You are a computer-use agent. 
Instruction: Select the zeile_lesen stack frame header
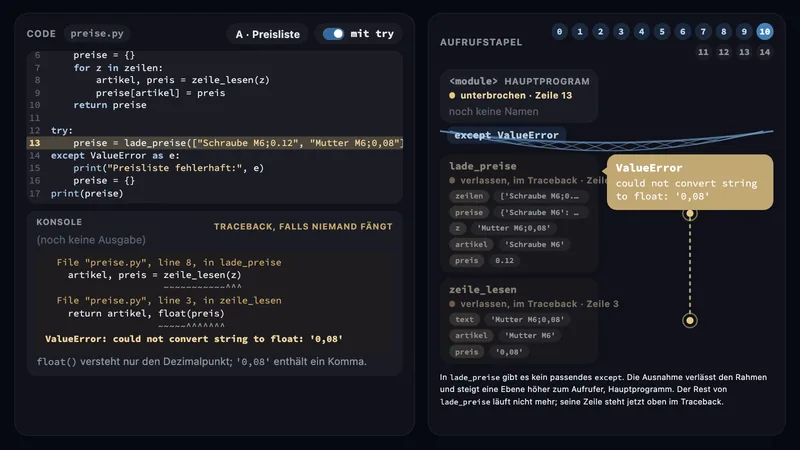tap(483, 290)
